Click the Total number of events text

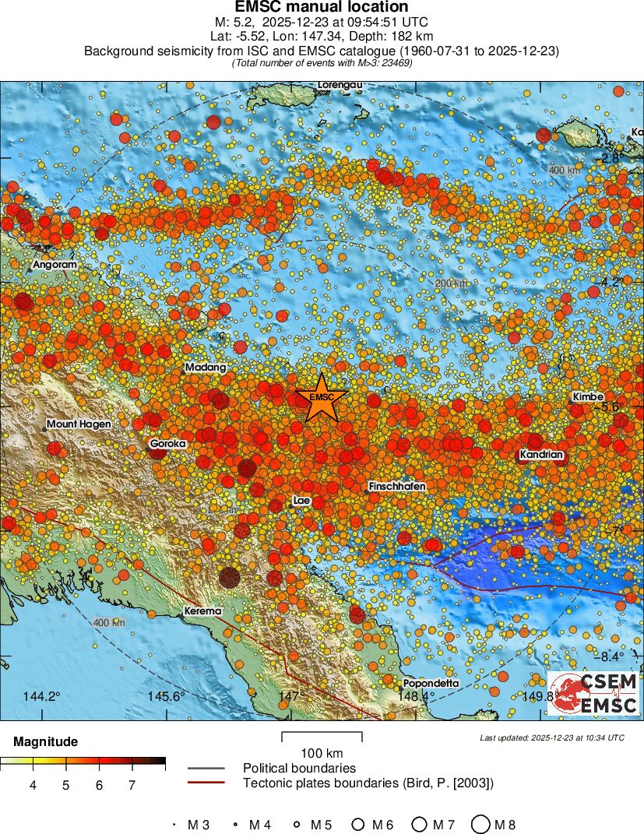pyautogui.click(x=322, y=63)
